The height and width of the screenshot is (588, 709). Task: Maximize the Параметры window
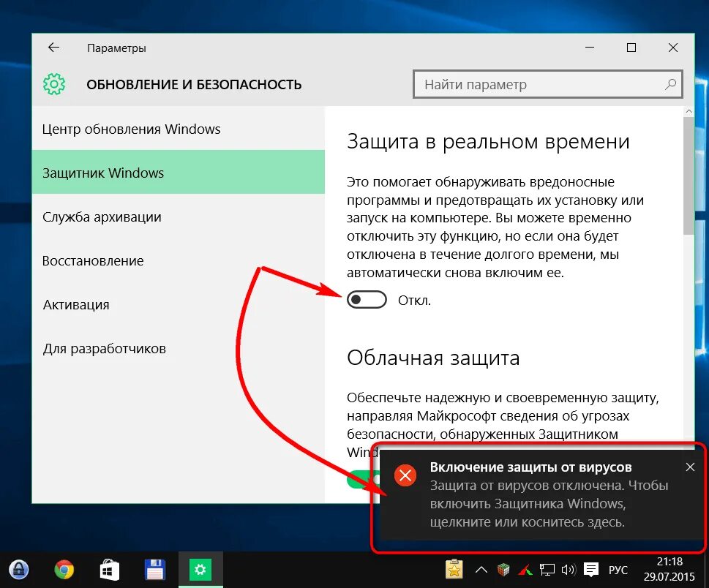point(631,48)
